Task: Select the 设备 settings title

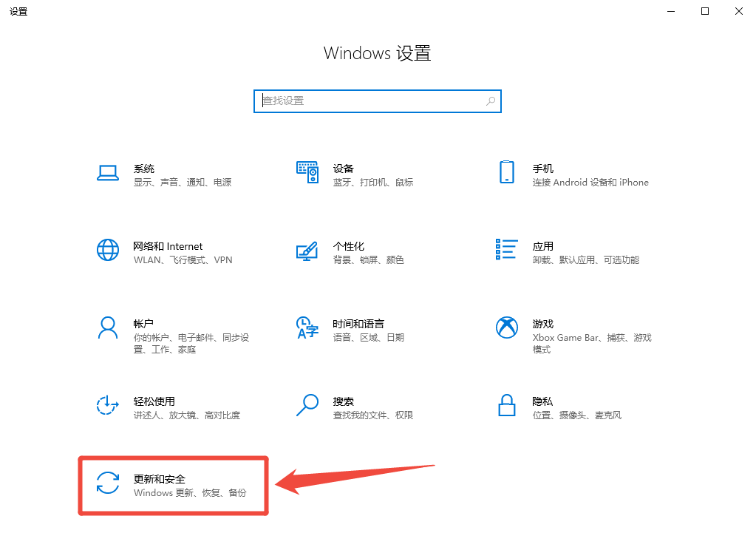Action: point(344,169)
